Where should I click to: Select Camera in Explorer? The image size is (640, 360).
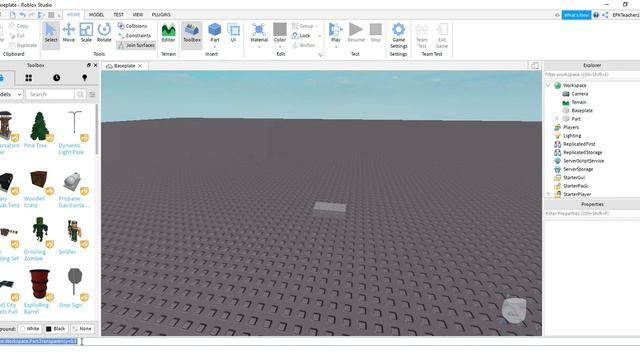579,94
